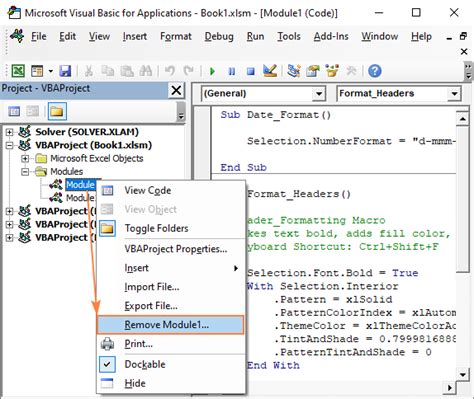Collapse VBAProject (Book1.xlsm) node
This screenshot has height=399, width=474.
[10, 145]
